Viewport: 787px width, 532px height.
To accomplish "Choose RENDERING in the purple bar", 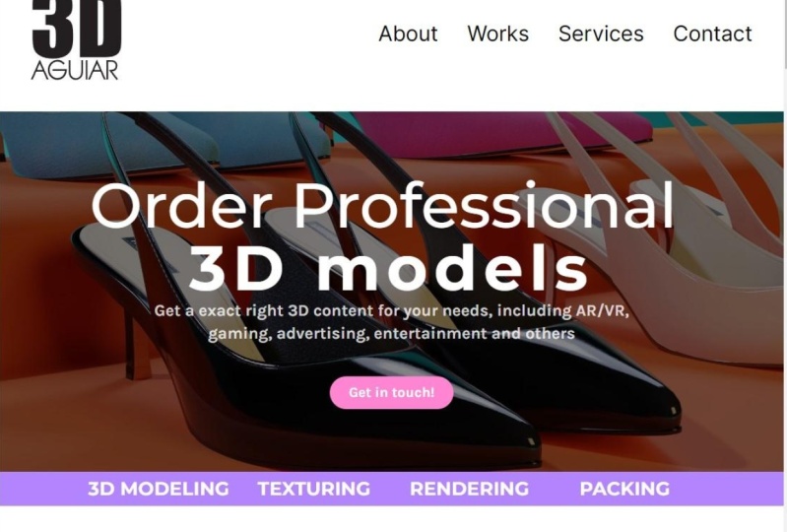I will tap(469, 489).
